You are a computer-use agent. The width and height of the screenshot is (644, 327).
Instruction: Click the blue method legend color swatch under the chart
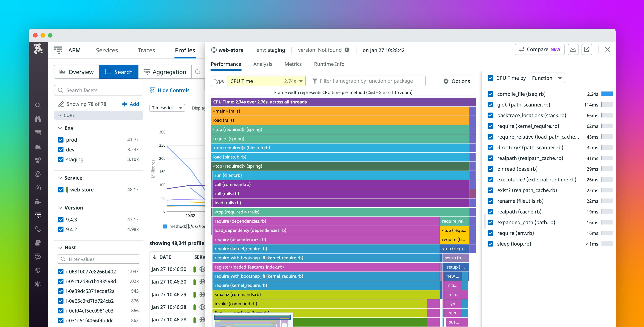click(x=165, y=226)
